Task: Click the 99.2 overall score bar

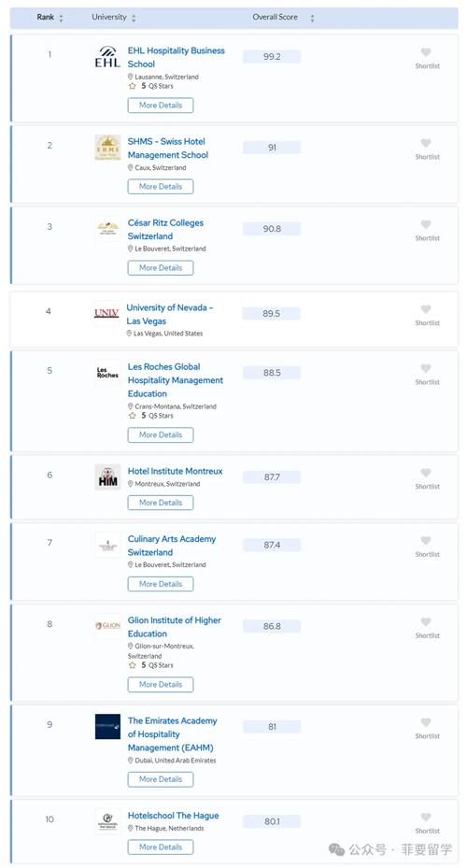Action: (x=272, y=56)
